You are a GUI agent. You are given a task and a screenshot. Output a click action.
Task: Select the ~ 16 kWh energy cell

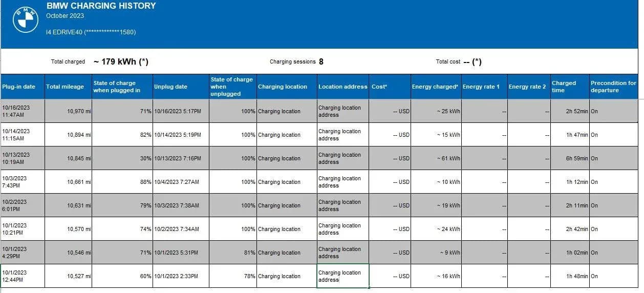436,276
